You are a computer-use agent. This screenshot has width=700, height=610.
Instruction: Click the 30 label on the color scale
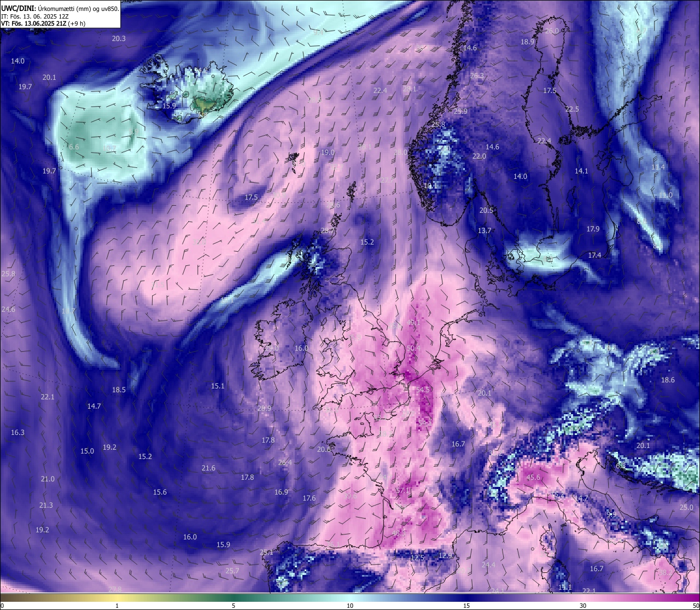[x=583, y=606]
